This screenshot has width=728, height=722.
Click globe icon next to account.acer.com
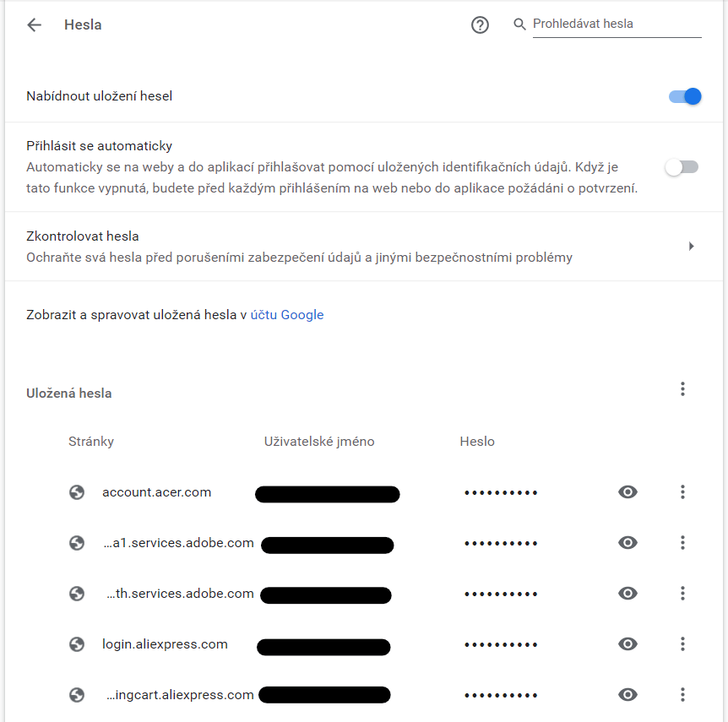click(x=77, y=492)
